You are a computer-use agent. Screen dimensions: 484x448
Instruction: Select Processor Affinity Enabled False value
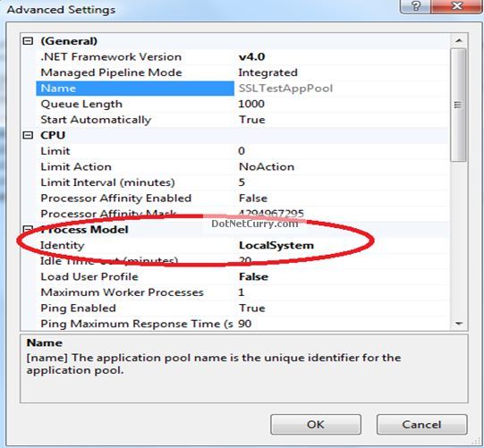coord(253,199)
